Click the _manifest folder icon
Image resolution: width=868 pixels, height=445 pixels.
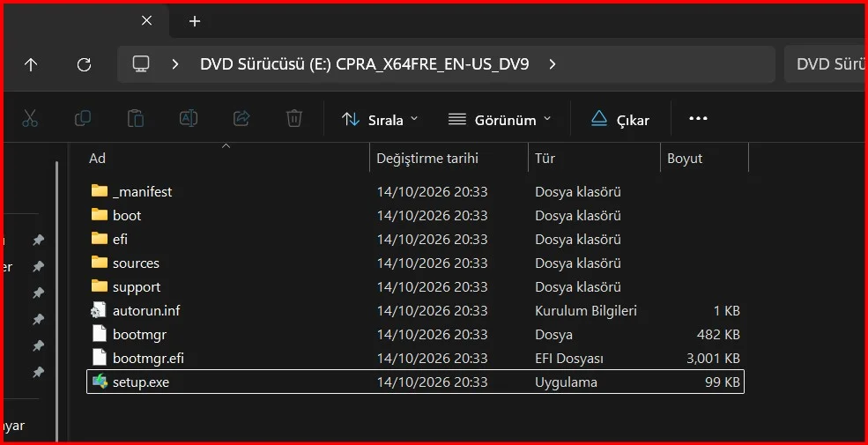pyautogui.click(x=99, y=191)
